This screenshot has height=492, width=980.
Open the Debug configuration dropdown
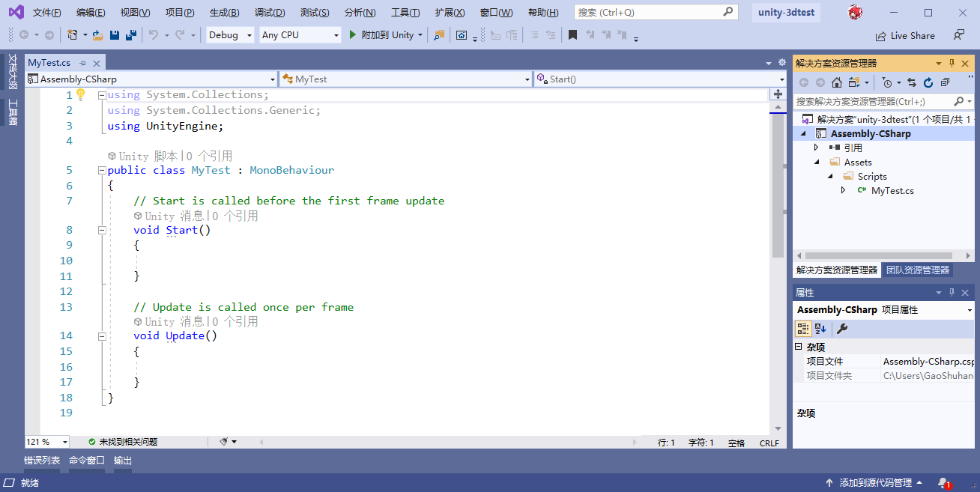click(230, 35)
